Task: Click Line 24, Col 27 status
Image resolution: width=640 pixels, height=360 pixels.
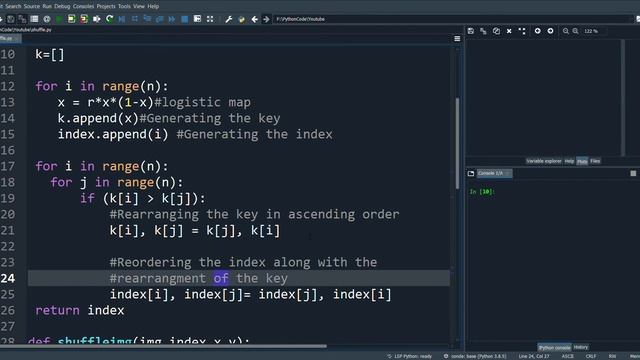Action: click(534, 356)
